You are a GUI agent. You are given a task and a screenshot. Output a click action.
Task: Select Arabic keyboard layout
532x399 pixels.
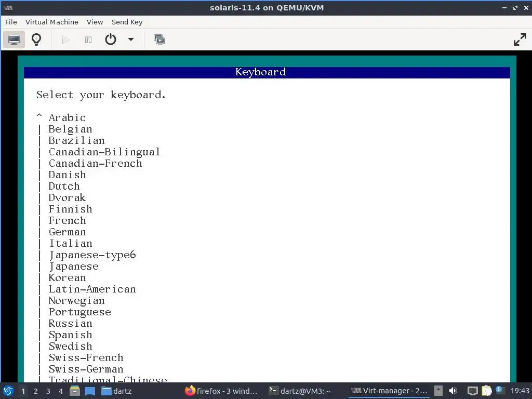[x=67, y=118]
